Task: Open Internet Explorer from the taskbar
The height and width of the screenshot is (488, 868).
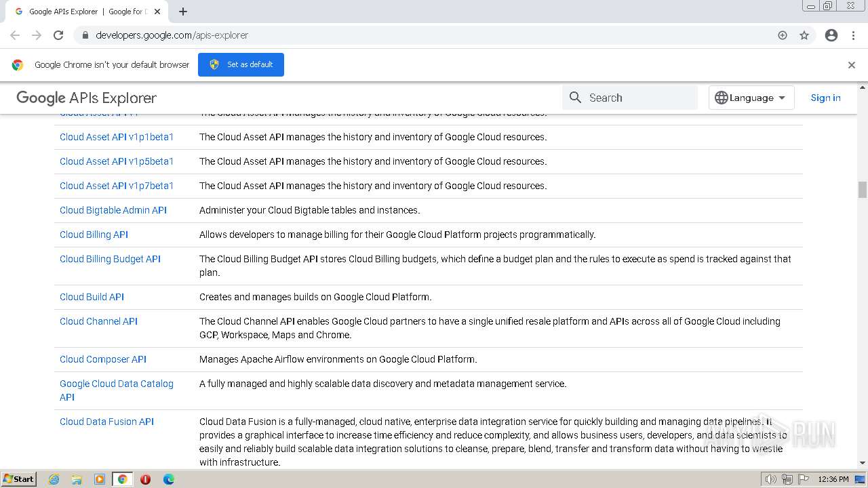Action: click(x=54, y=479)
